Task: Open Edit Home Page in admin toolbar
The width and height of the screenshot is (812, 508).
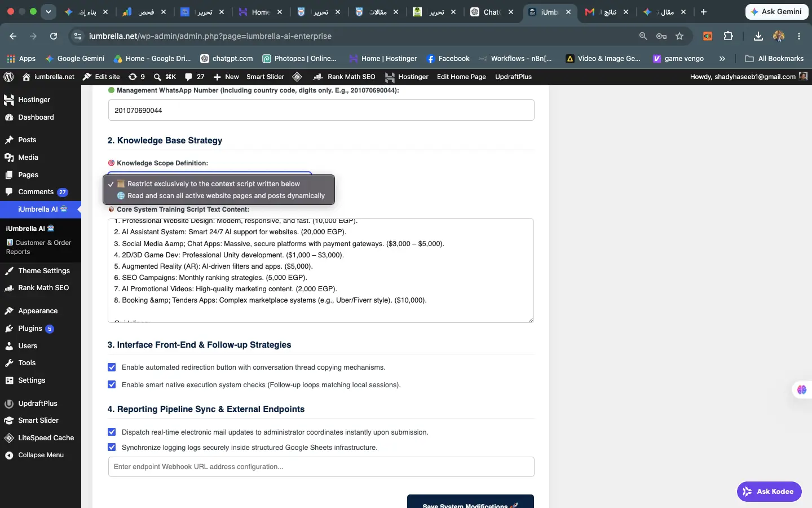Action: pyautogui.click(x=461, y=77)
